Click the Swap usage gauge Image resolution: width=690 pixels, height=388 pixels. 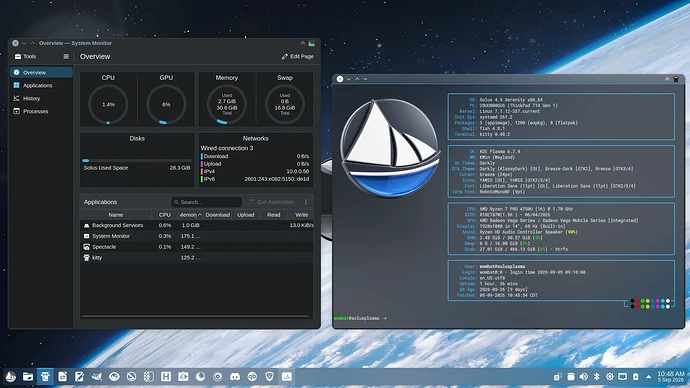click(285, 104)
